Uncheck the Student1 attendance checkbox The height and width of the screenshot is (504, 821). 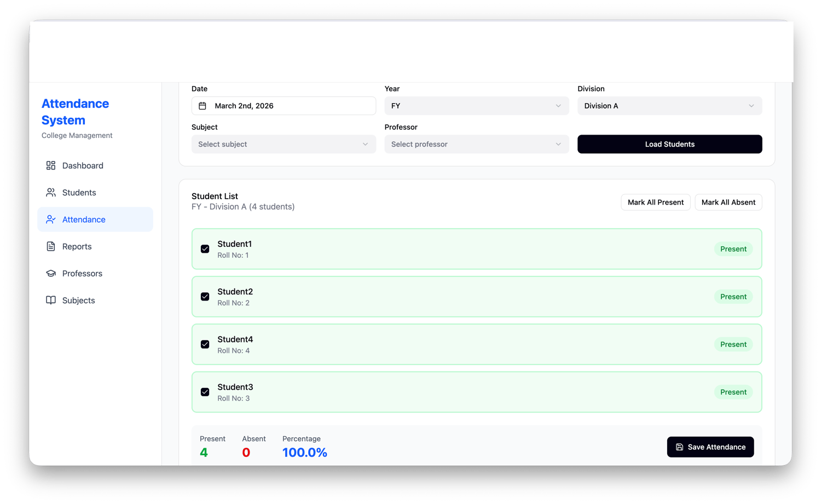coord(205,249)
